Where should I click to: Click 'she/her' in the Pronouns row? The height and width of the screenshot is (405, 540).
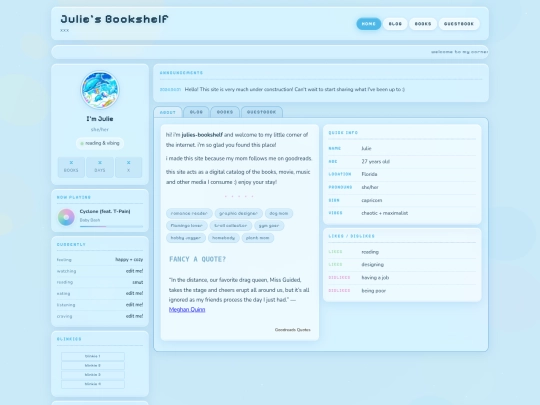point(370,187)
